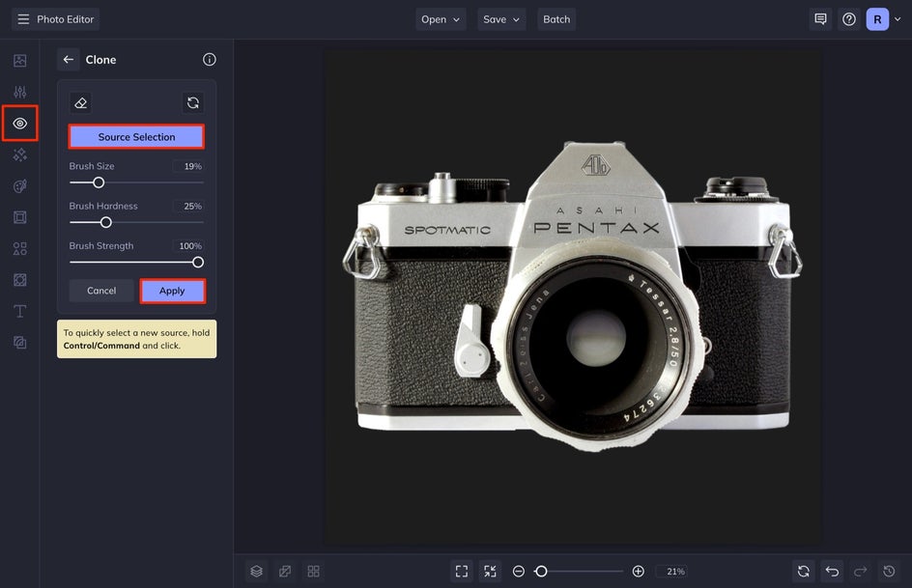Open the feedback chat icon

point(820,19)
